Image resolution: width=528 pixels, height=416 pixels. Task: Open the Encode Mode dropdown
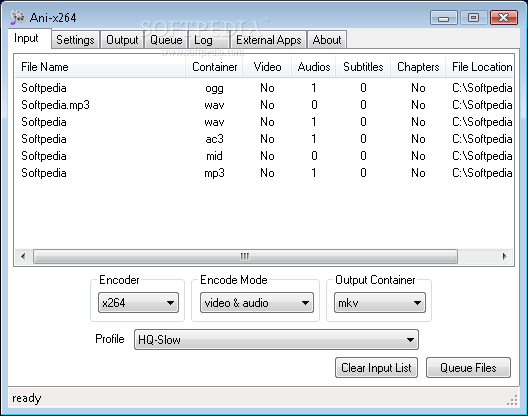(x=257, y=302)
